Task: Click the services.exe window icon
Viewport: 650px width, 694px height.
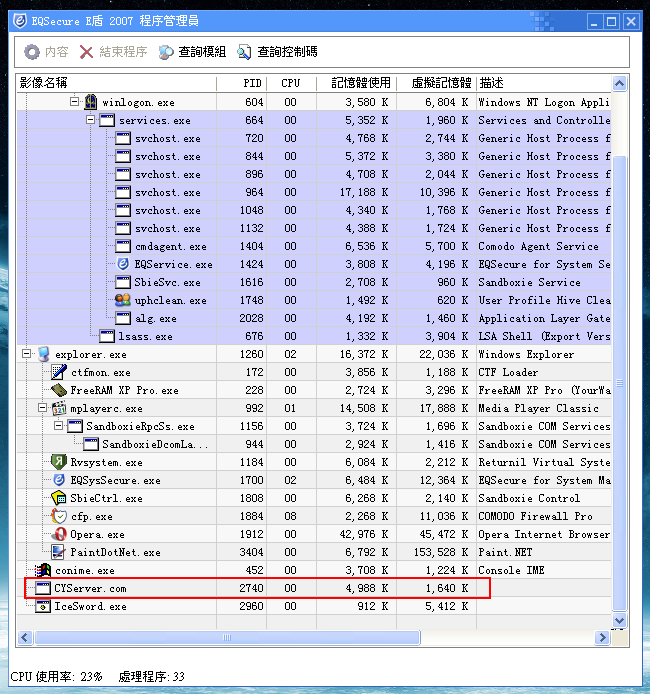Action: tap(107, 120)
